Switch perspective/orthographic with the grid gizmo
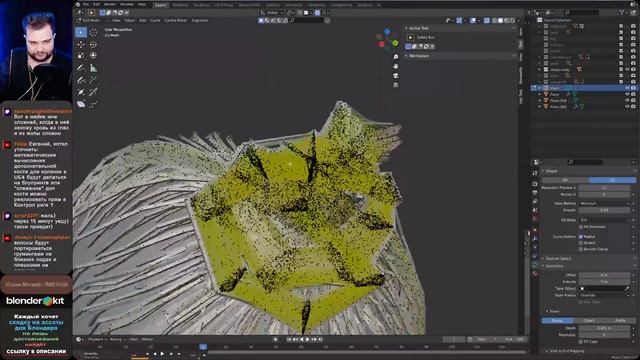The image size is (640, 360). pos(396,85)
